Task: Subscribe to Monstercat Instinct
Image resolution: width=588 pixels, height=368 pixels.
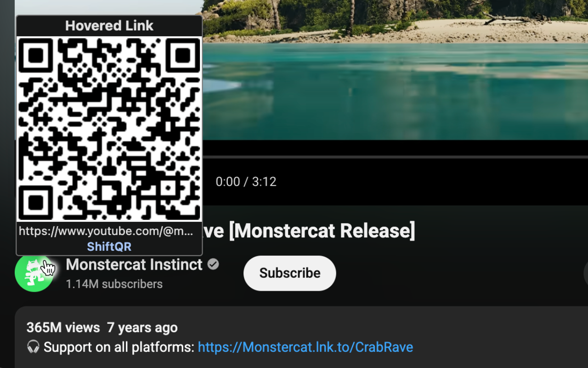Action: 290,273
